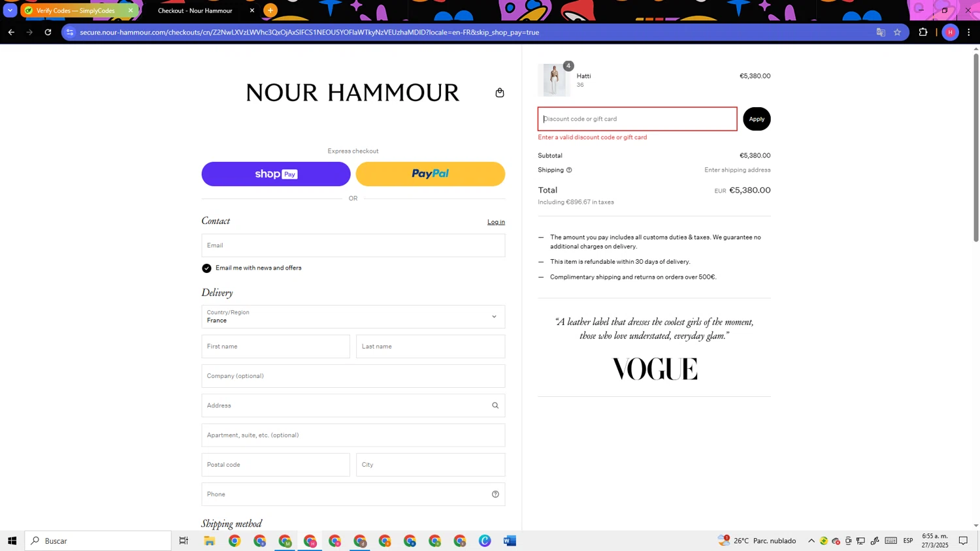Reload the checkout page
The width and height of the screenshot is (980, 551).
pyautogui.click(x=48, y=32)
